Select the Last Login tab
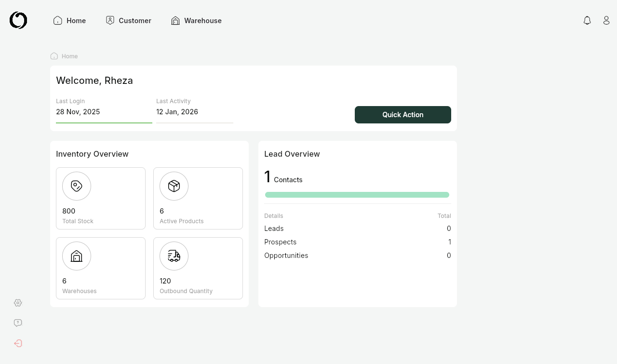Viewport: 617px width, 364px height. [x=104, y=107]
